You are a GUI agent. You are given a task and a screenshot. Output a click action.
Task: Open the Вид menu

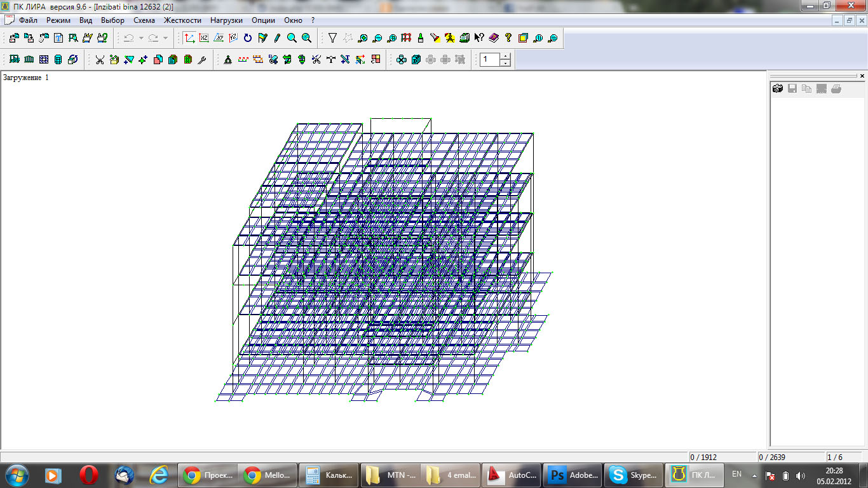[x=86, y=20]
